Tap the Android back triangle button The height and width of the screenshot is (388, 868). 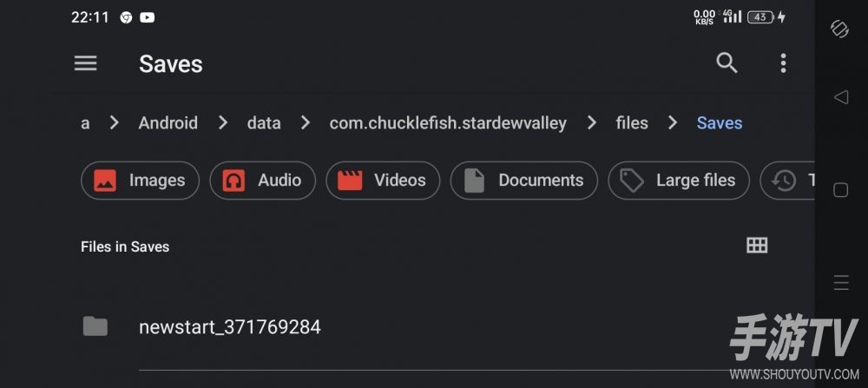point(841,97)
